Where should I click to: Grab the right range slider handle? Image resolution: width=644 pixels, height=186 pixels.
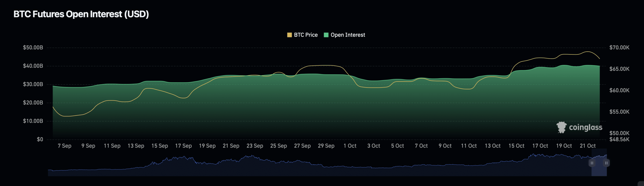pyautogui.click(x=606, y=163)
